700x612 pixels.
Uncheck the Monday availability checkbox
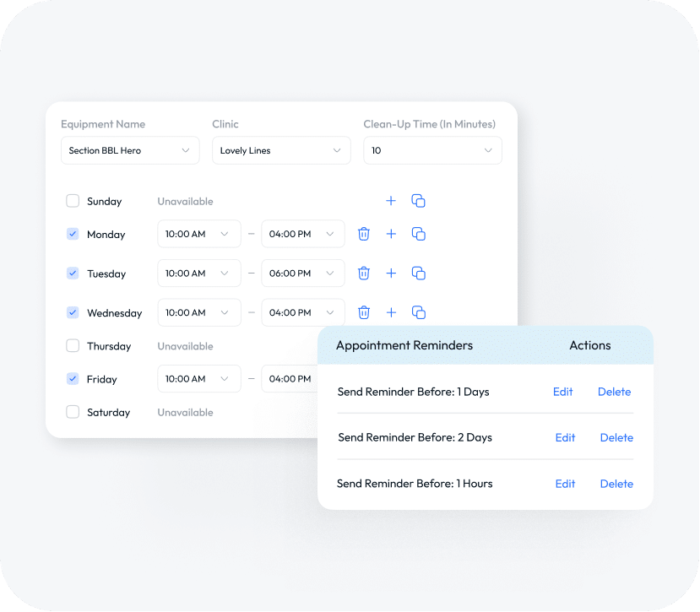pos(73,234)
